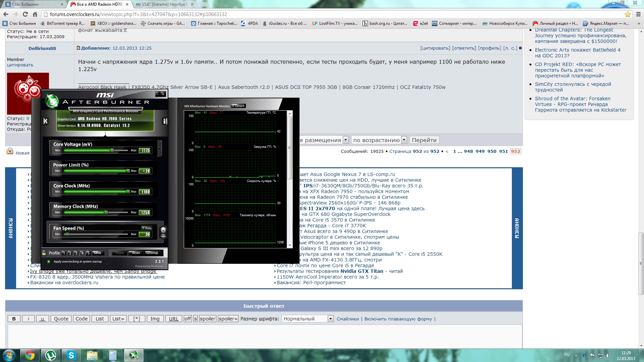Click the MSI Afterburner green jet logo

tap(52, 101)
